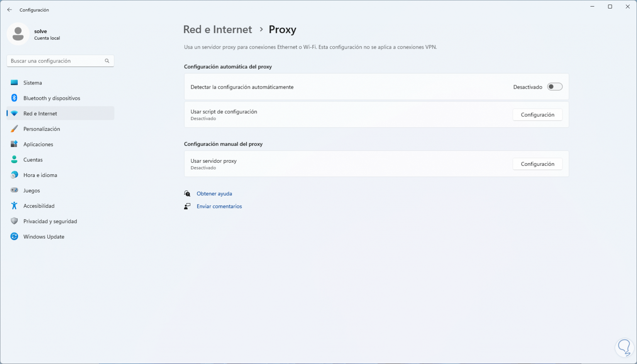Screen dimensions: 637x364
Task: Open the Sistema monitor icon
Action: click(14, 83)
